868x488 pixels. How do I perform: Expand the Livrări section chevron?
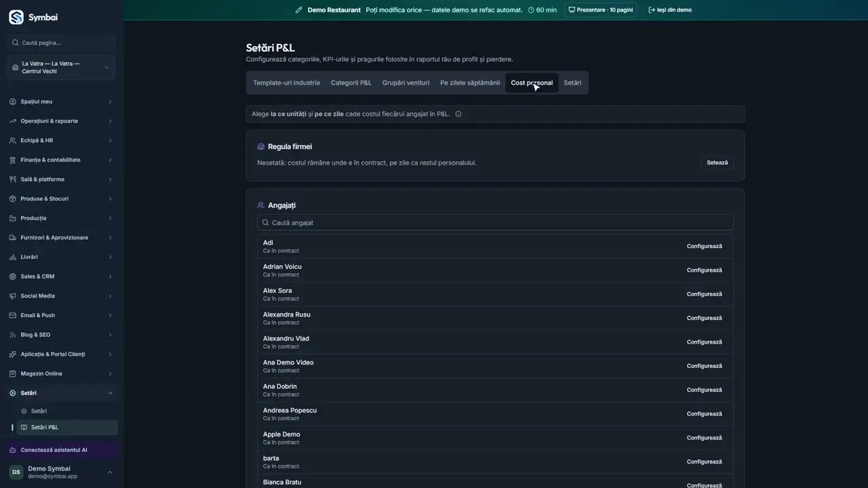(x=110, y=257)
